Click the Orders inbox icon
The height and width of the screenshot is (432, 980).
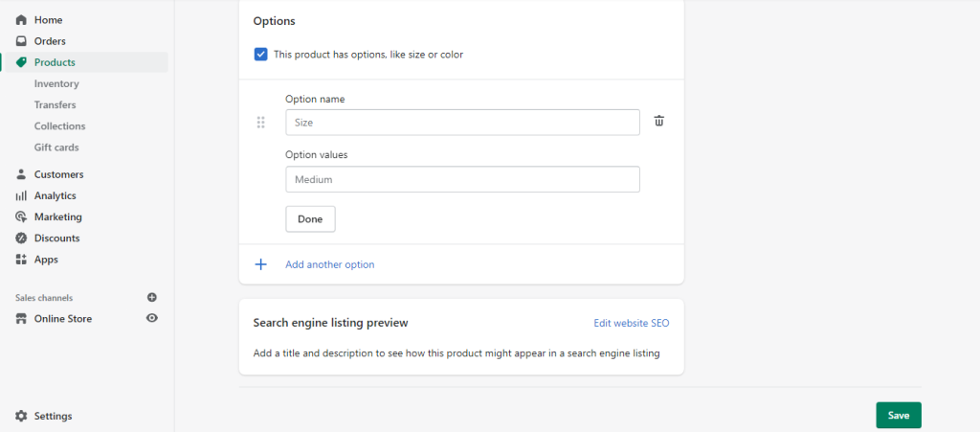click(21, 41)
